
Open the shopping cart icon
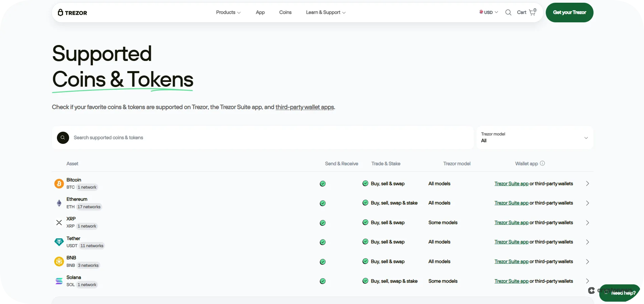(x=532, y=13)
